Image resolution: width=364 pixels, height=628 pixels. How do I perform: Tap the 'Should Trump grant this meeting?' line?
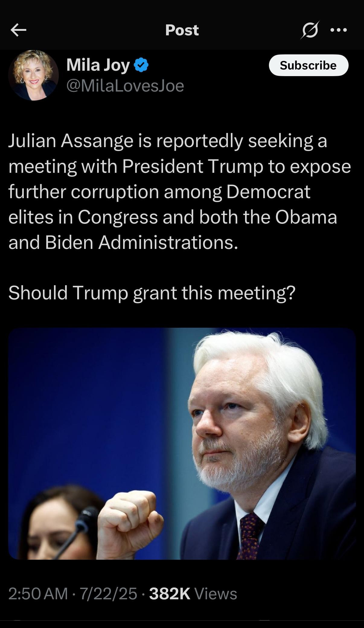click(152, 293)
